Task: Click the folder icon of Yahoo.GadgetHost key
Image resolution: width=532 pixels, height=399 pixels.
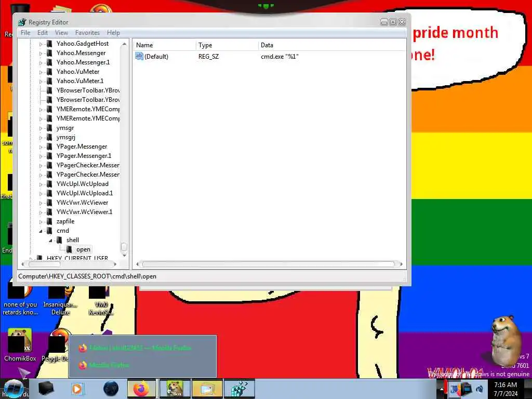Action: coord(49,44)
